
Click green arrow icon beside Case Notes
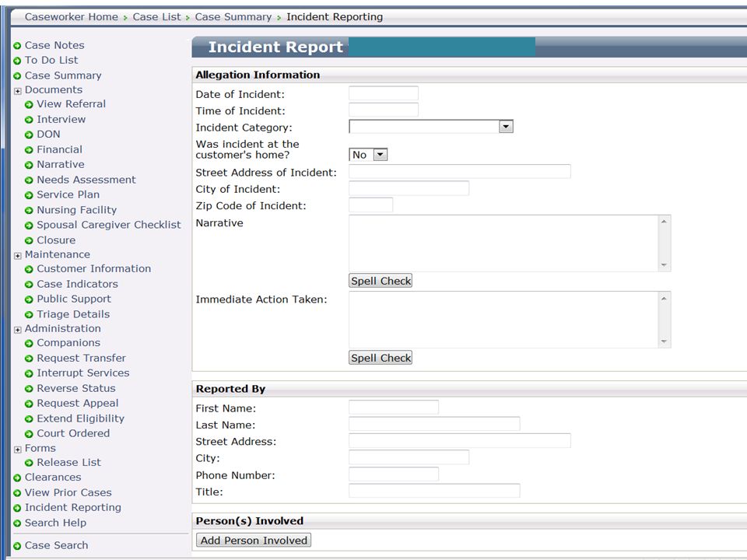pos(17,46)
